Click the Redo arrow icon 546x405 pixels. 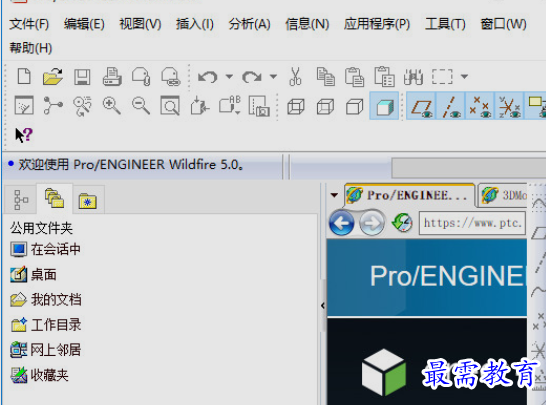click(x=251, y=77)
